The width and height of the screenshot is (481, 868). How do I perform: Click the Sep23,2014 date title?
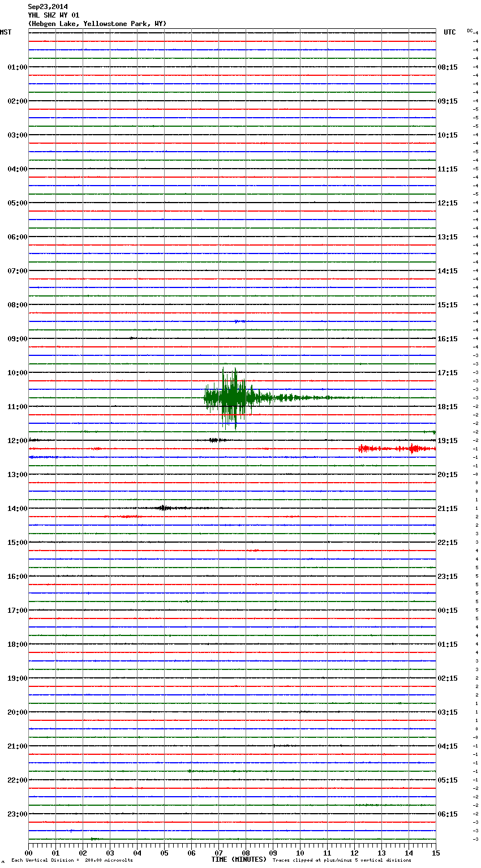[48, 7]
